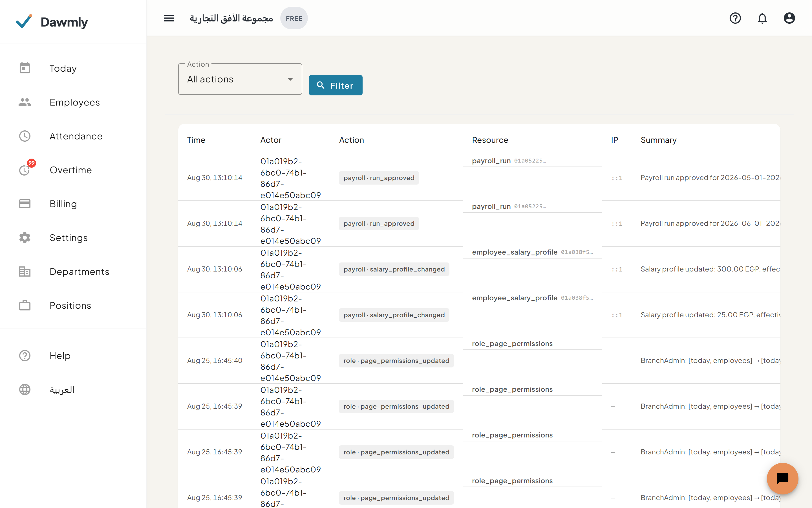The width and height of the screenshot is (812, 508).
Task: Navigate to Attendance
Action: pyautogui.click(x=76, y=136)
